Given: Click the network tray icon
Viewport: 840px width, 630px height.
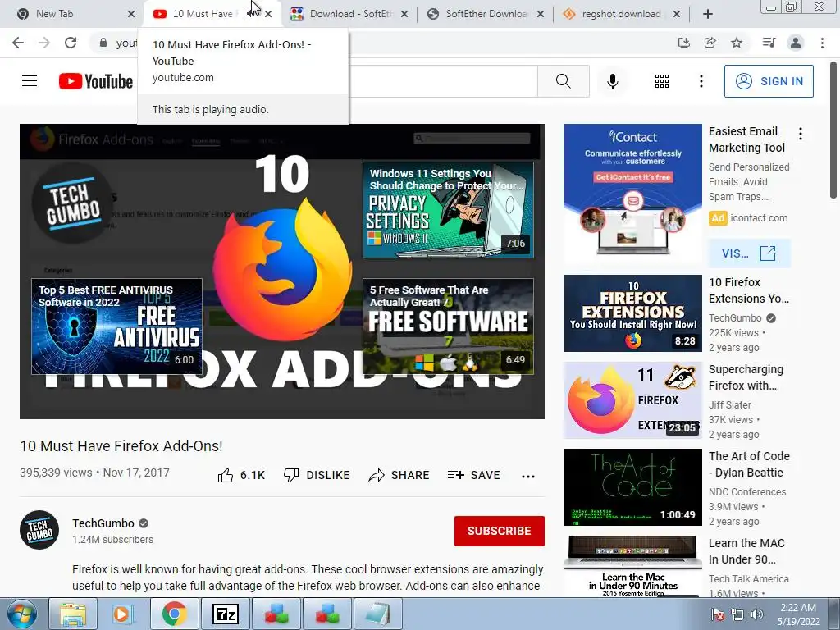Looking at the screenshot, I should click(x=737, y=614).
